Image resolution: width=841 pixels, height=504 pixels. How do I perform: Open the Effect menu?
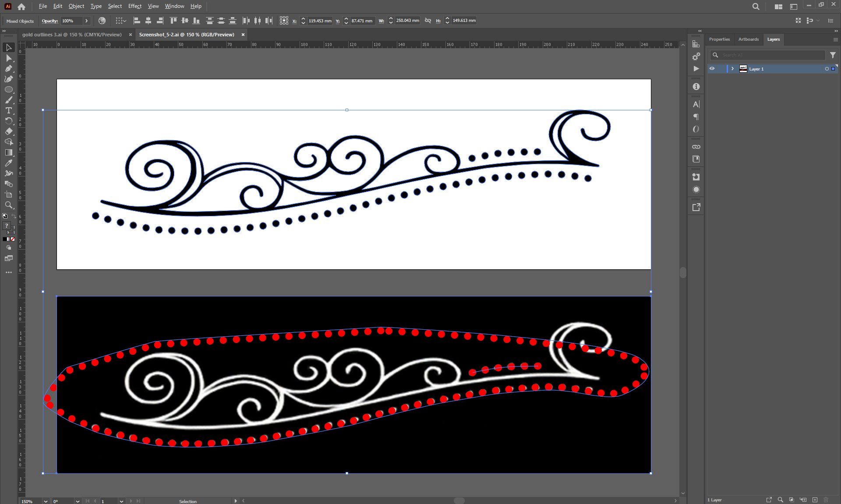(134, 6)
